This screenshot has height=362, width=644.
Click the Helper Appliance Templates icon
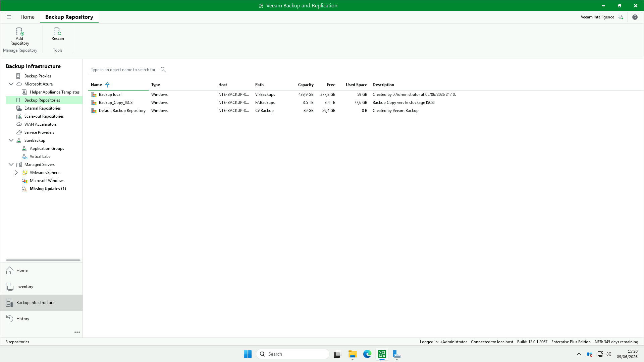[24, 92]
